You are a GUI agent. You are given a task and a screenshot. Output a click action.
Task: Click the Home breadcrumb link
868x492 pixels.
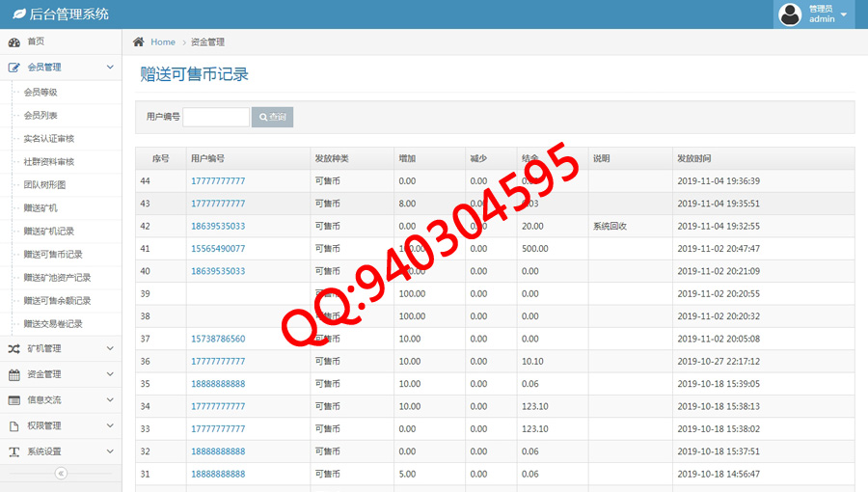[x=163, y=42]
